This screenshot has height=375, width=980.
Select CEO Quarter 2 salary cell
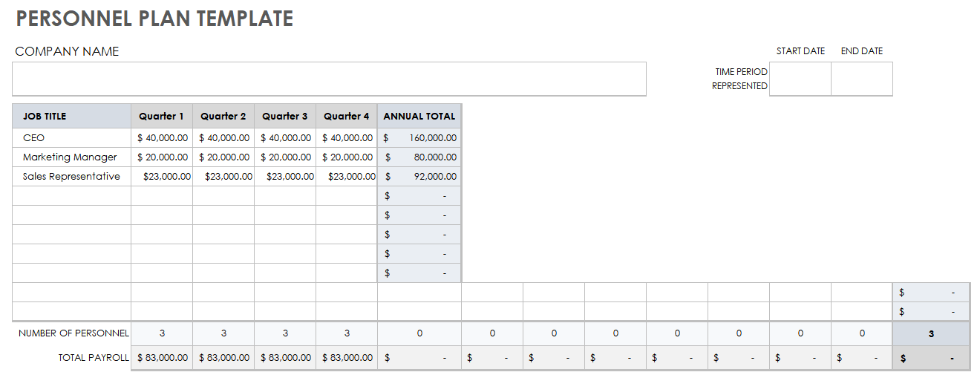click(x=223, y=138)
